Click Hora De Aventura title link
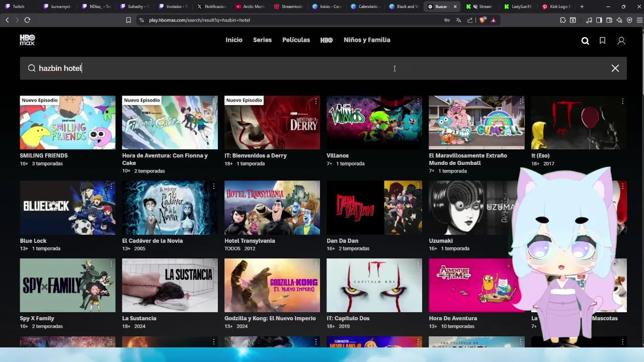This screenshot has width=644, height=362. pos(453,318)
